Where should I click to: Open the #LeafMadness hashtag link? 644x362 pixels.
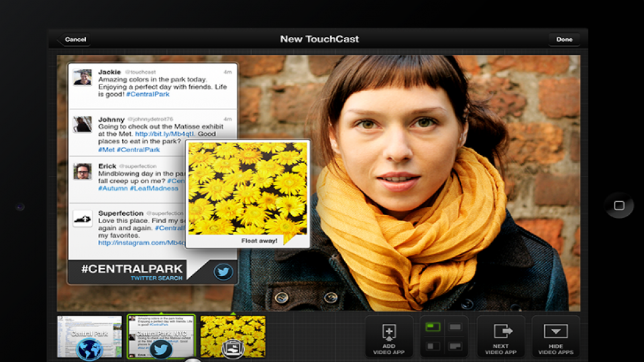click(x=154, y=188)
